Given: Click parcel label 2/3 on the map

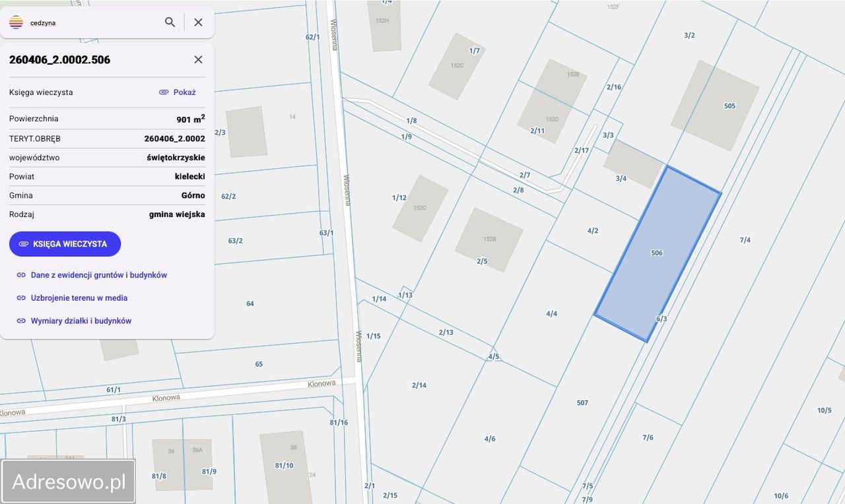Looking at the screenshot, I should click(x=220, y=133).
